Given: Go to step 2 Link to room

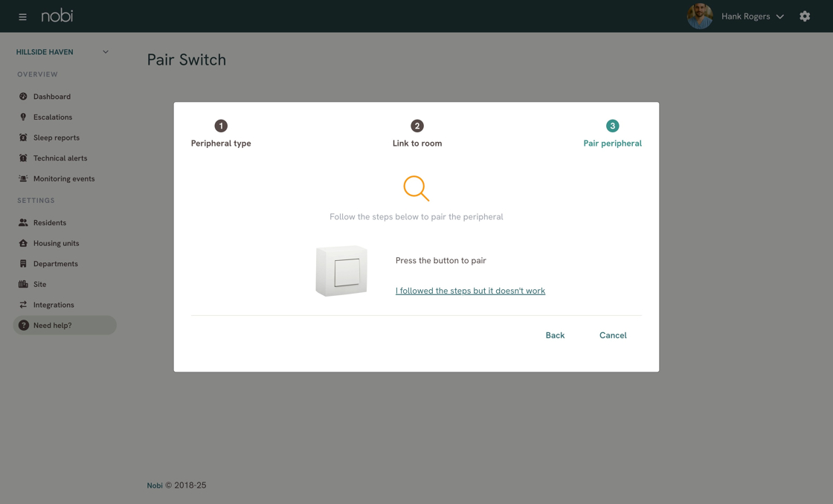Looking at the screenshot, I should (x=417, y=133).
